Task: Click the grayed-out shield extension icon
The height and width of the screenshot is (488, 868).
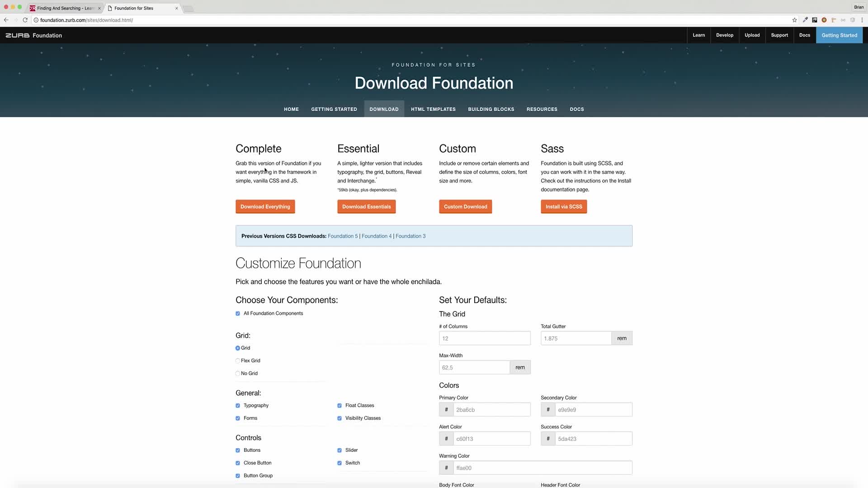Action: point(853,20)
